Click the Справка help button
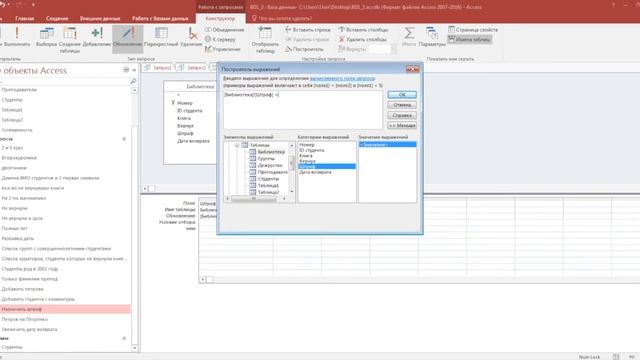This screenshot has width=640, height=360. [x=402, y=116]
